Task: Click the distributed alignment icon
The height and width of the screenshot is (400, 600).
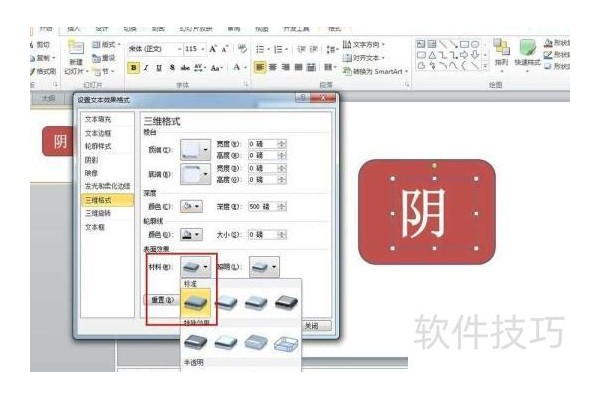Action: (x=311, y=67)
